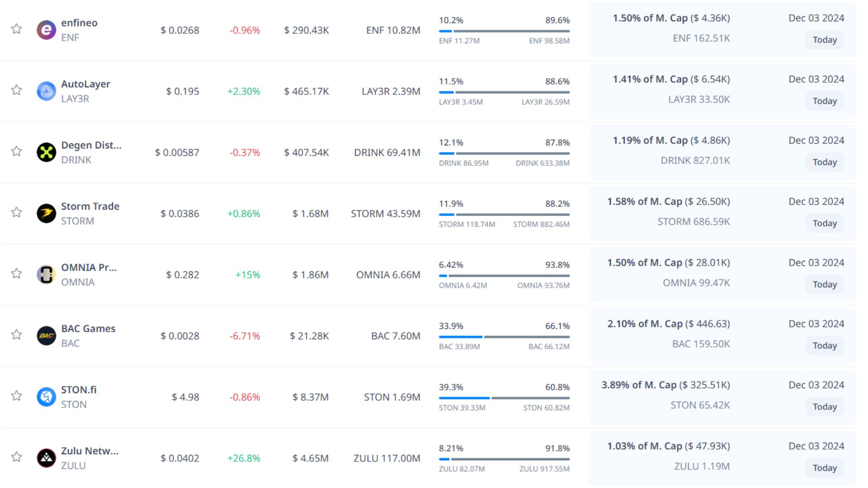Open the BAC Games token logo
868x488 pixels.
[x=46, y=336]
